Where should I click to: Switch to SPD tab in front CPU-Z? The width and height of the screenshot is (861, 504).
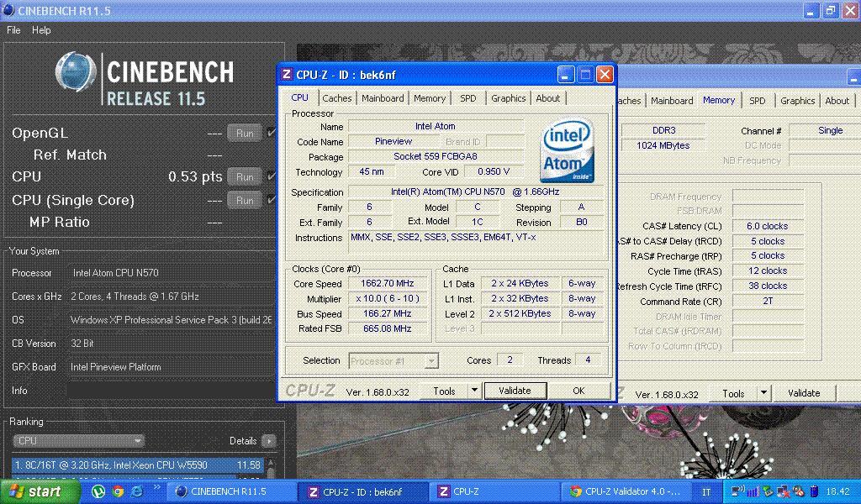coord(467,98)
